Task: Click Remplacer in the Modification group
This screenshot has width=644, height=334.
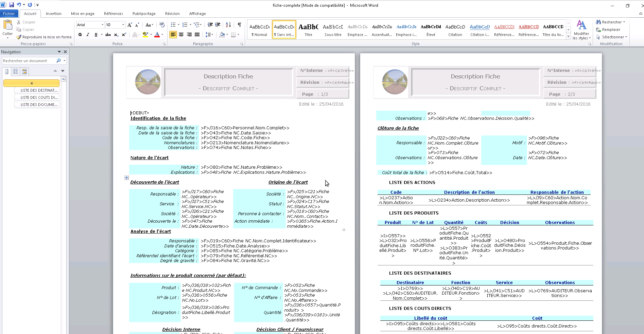Action: coord(608,30)
